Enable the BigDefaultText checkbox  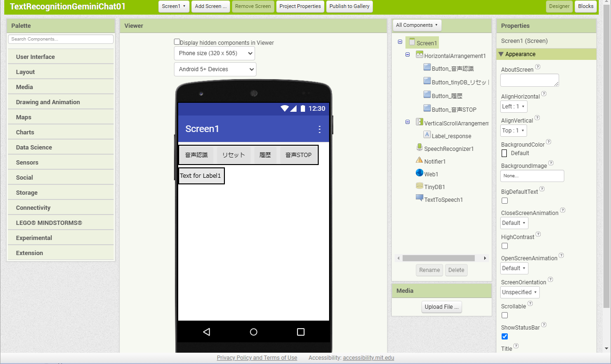(504, 200)
